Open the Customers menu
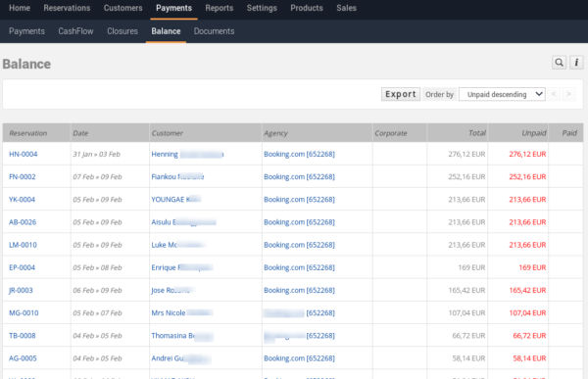 tap(123, 8)
